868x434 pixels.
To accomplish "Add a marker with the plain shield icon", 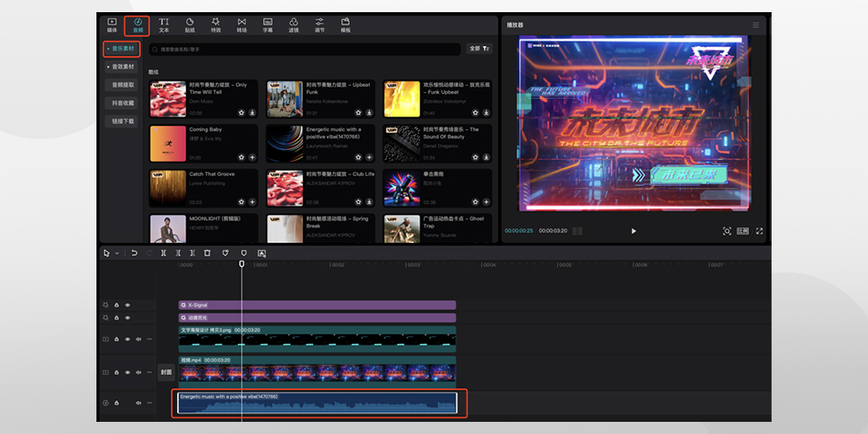I will 244,253.
